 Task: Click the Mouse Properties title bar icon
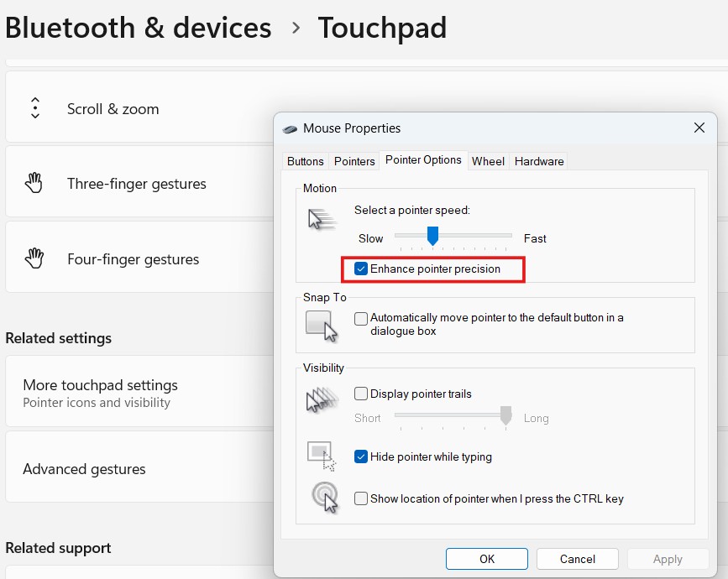click(x=291, y=128)
